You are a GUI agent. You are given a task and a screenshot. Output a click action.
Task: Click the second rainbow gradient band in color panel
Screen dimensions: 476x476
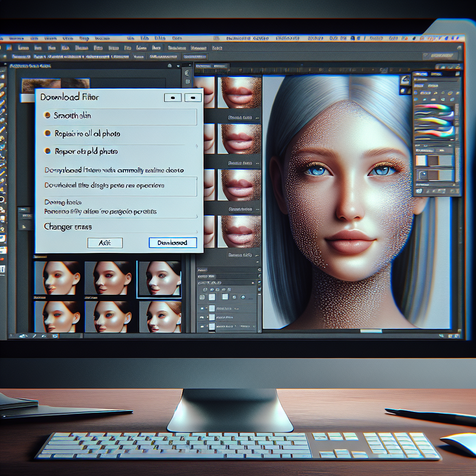pyautogui.click(x=434, y=121)
